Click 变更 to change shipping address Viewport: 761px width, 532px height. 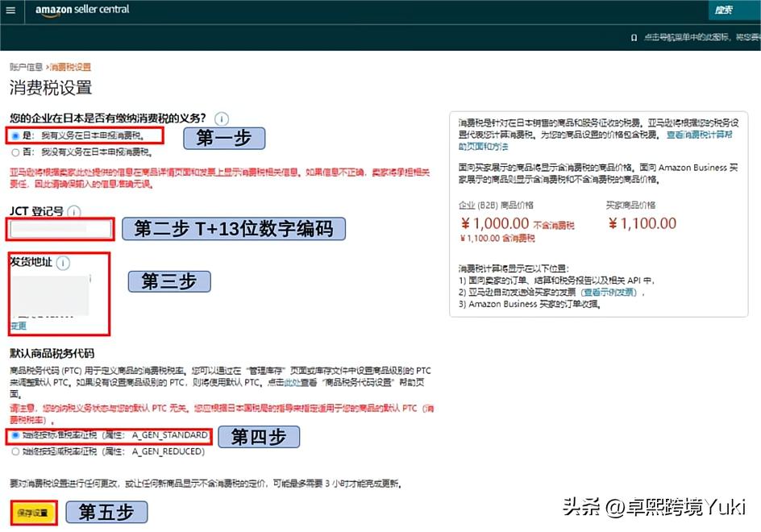click(17, 326)
